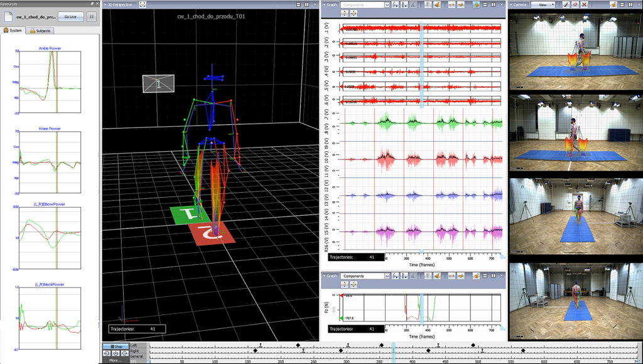Switch to the System tab
This screenshot has width=643, height=364.
point(13,30)
